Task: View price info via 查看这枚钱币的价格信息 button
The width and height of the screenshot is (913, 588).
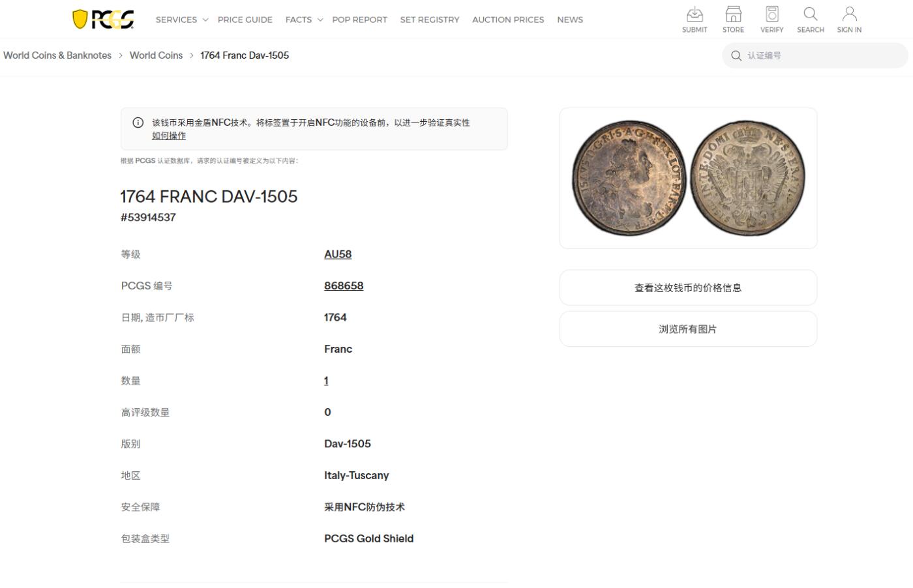Action: pyautogui.click(x=688, y=287)
